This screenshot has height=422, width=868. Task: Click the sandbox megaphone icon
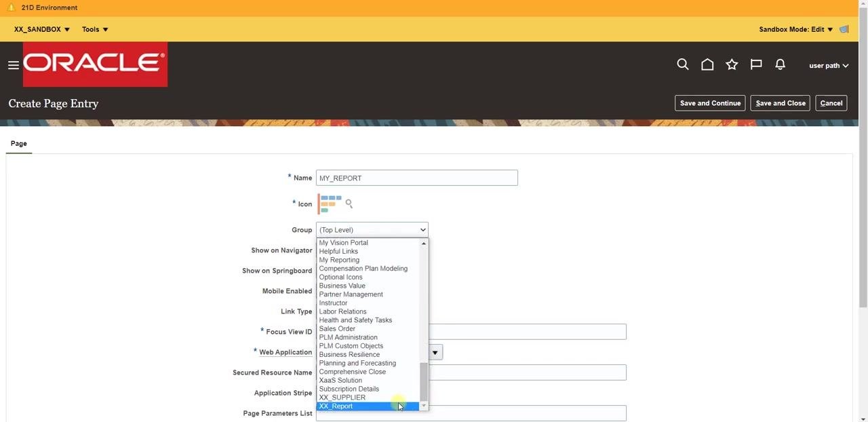point(844,29)
